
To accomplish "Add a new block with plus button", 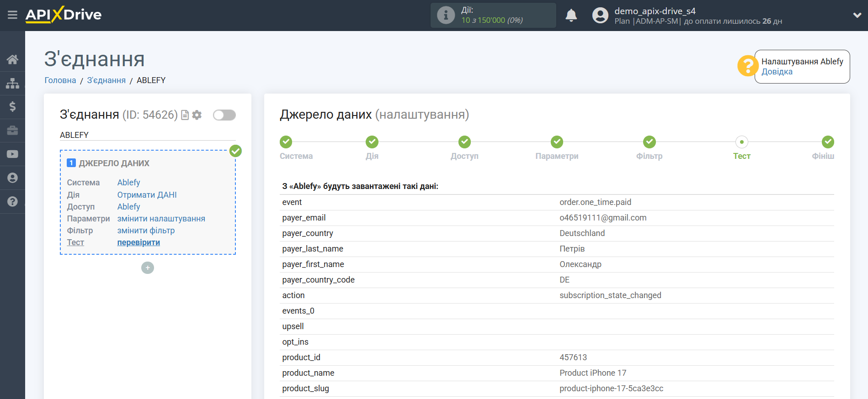I will (148, 268).
